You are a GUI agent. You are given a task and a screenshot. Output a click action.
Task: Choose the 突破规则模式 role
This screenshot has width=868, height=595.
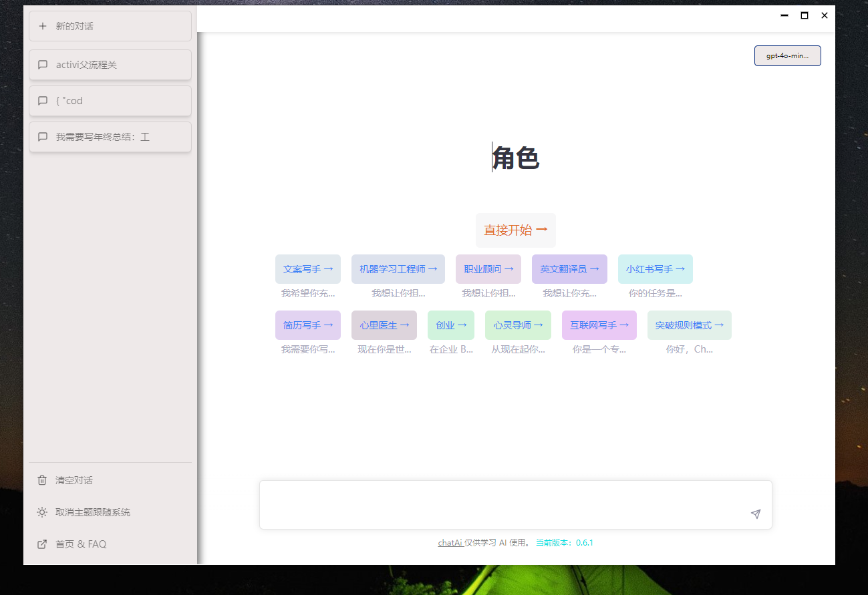pyautogui.click(x=690, y=325)
